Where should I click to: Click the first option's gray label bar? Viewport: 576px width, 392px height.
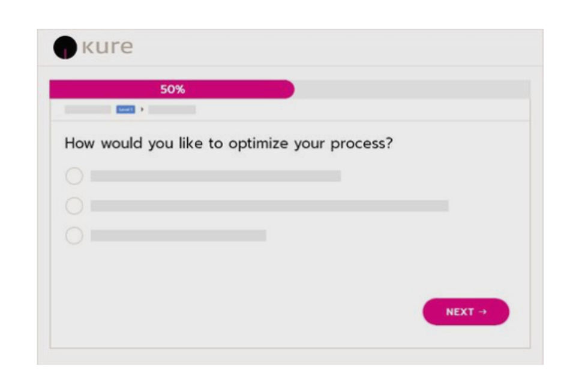215,176
